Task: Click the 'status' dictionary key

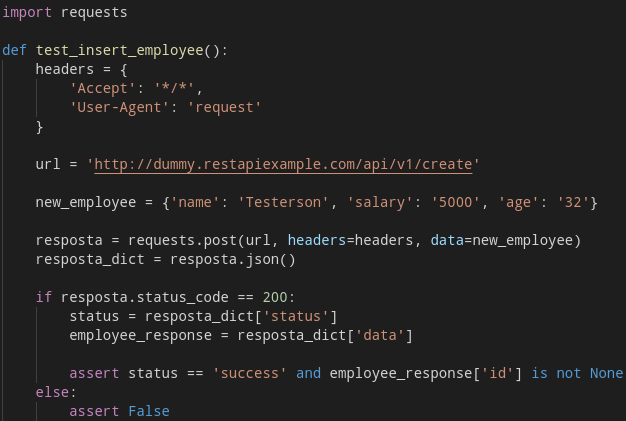Action: (x=295, y=316)
